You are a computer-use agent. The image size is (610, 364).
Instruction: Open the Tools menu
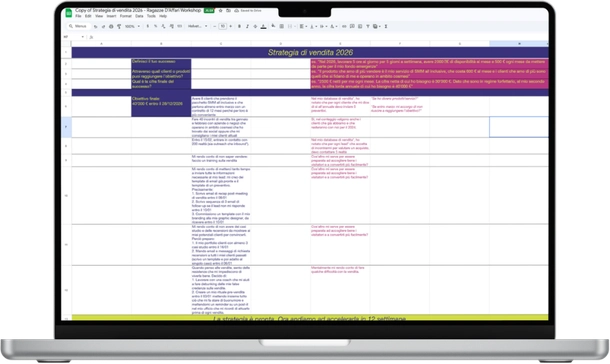[x=151, y=16]
